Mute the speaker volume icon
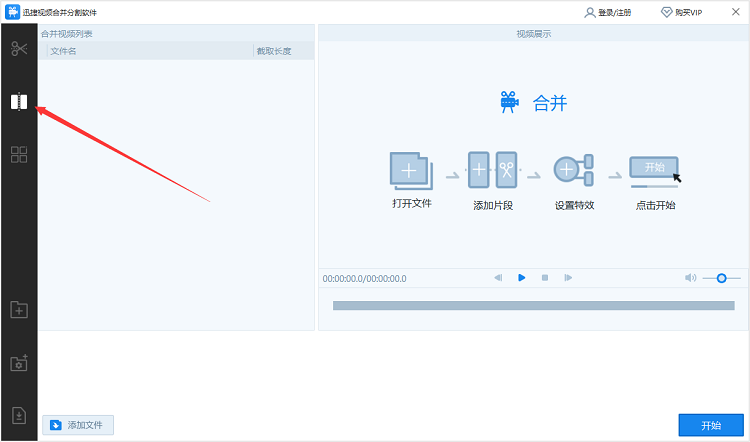750x442 pixels. (690, 277)
